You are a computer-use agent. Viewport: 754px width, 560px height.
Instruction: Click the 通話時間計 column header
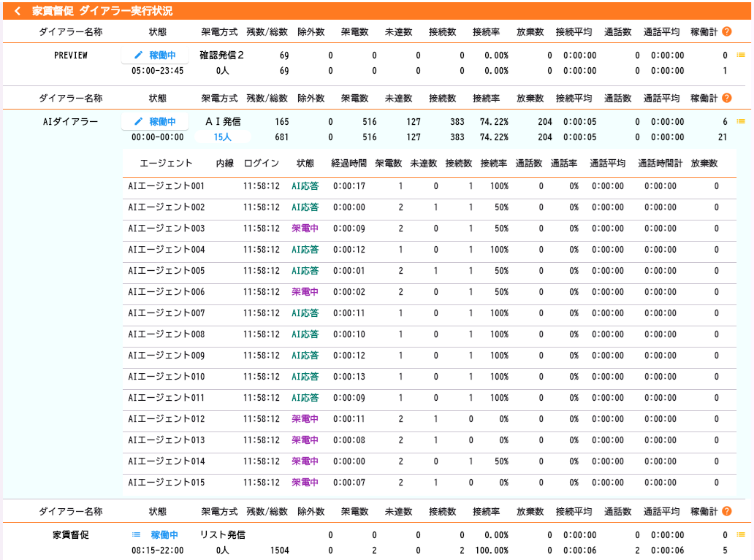(x=660, y=164)
